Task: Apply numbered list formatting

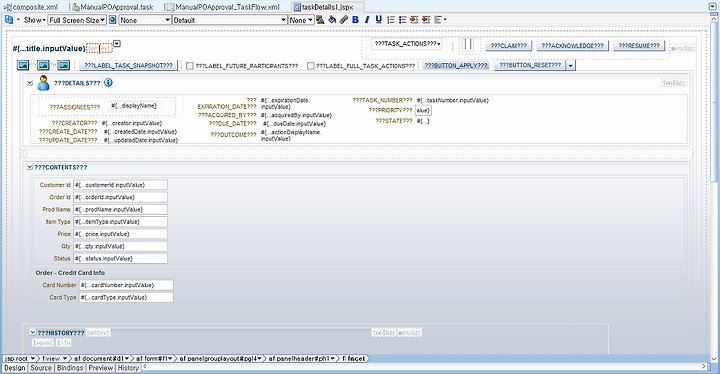Action: click(x=391, y=20)
